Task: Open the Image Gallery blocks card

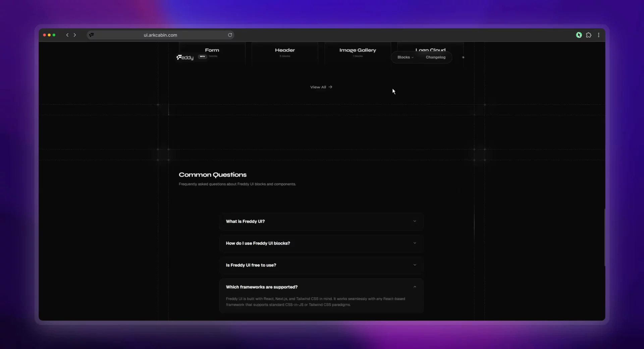Action: (358, 54)
